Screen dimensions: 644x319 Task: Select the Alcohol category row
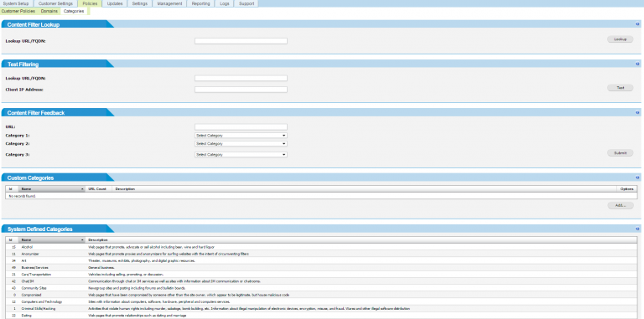[321, 247]
